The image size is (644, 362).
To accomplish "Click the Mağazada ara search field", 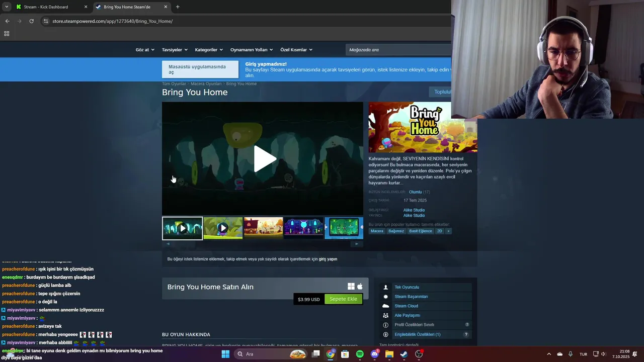I will click(x=398, y=50).
